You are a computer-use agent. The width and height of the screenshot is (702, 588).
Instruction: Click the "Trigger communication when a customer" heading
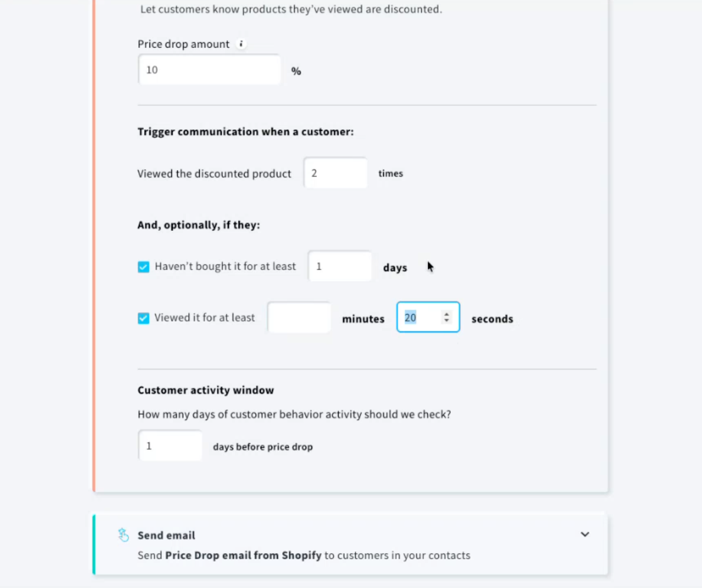(x=245, y=131)
